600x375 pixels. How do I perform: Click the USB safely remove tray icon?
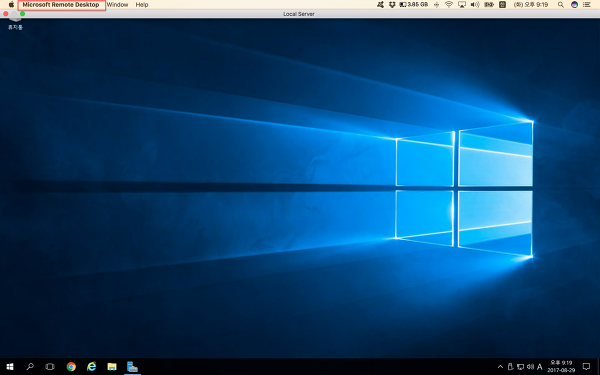pyautogui.click(x=510, y=367)
